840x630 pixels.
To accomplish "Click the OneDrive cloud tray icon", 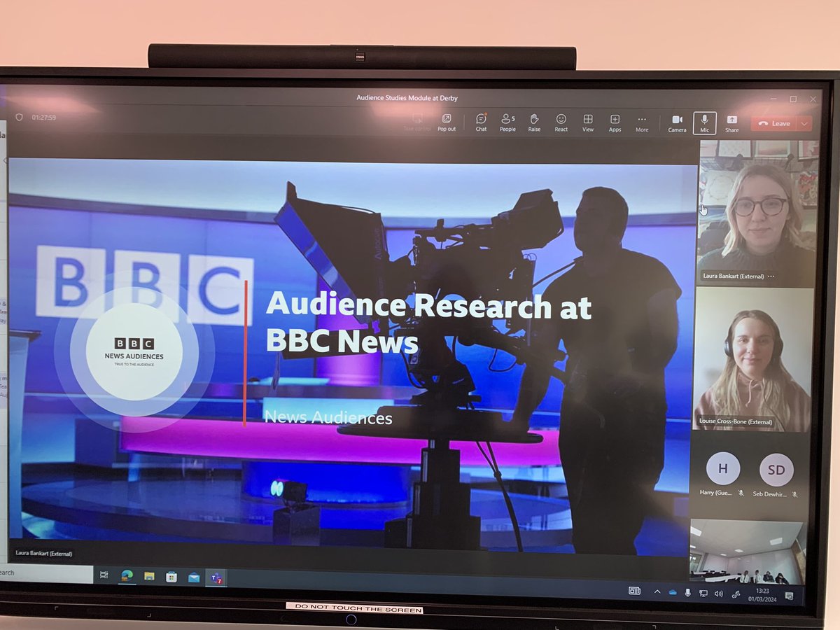I will point(673,592).
